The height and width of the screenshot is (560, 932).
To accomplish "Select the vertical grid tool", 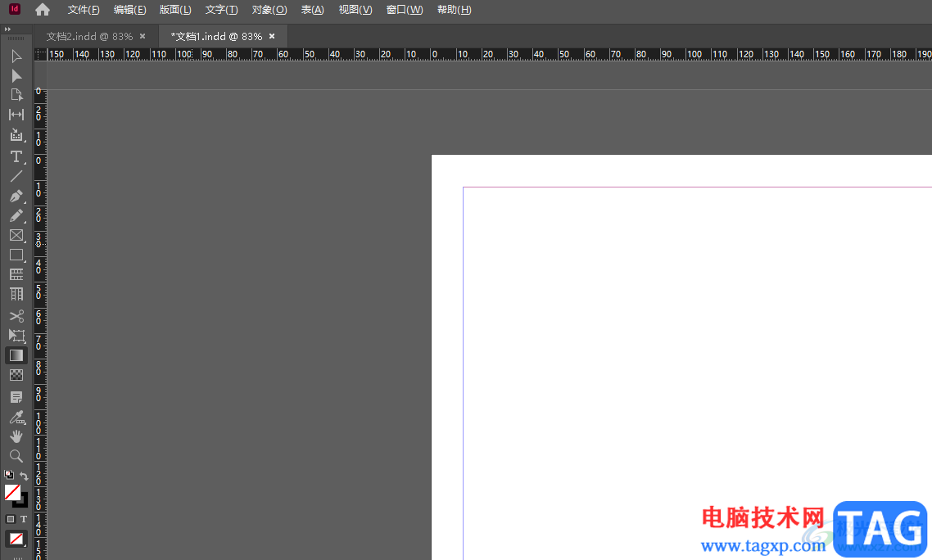I will [x=16, y=294].
